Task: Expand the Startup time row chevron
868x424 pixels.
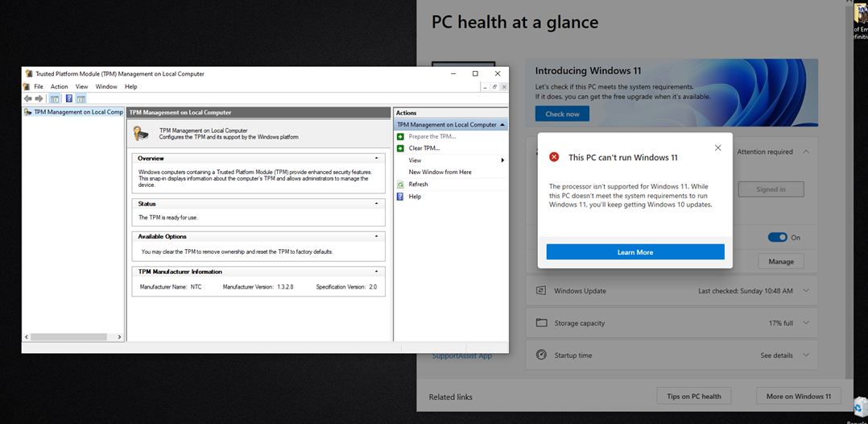Action: [806, 355]
